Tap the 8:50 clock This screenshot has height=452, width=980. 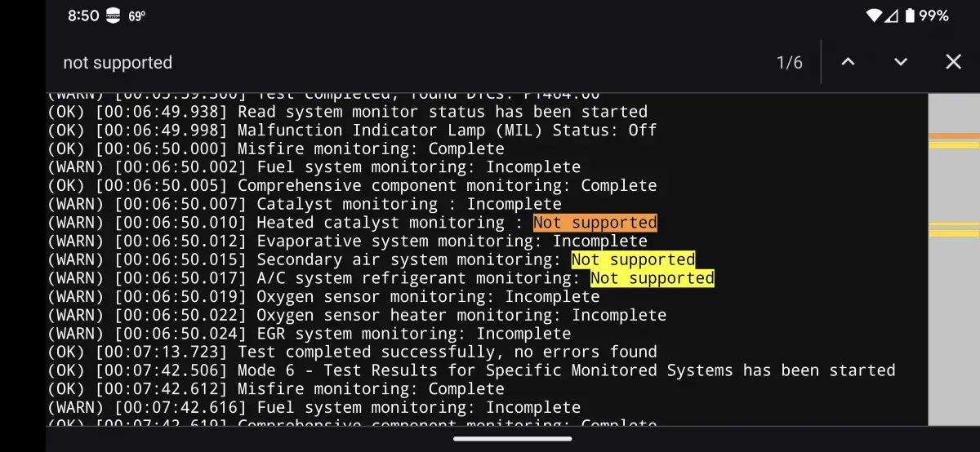(82, 16)
